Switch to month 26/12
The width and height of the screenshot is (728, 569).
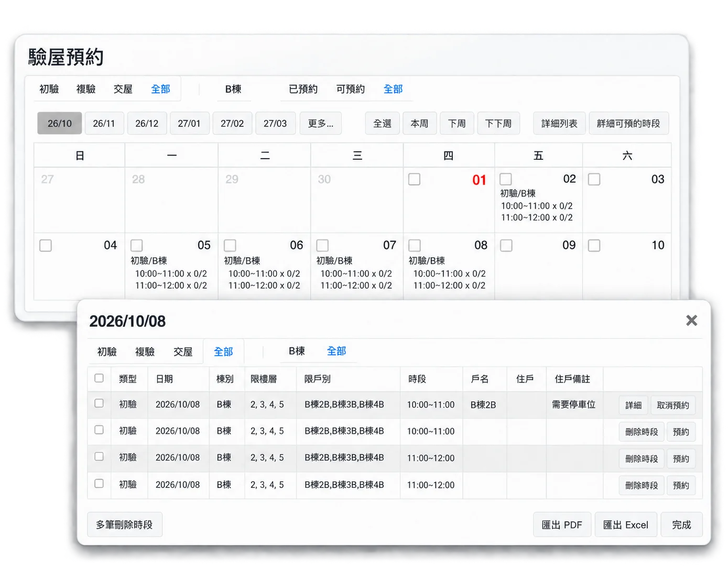pos(147,123)
